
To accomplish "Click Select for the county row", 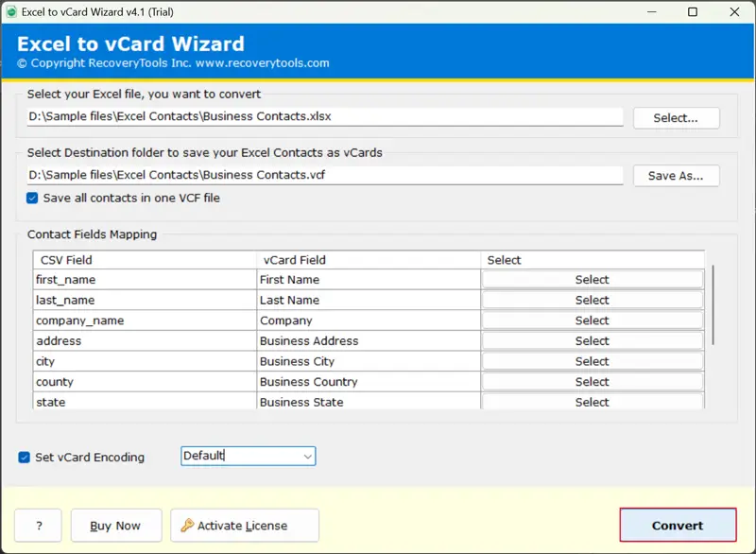I will click(x=592, y=382).
